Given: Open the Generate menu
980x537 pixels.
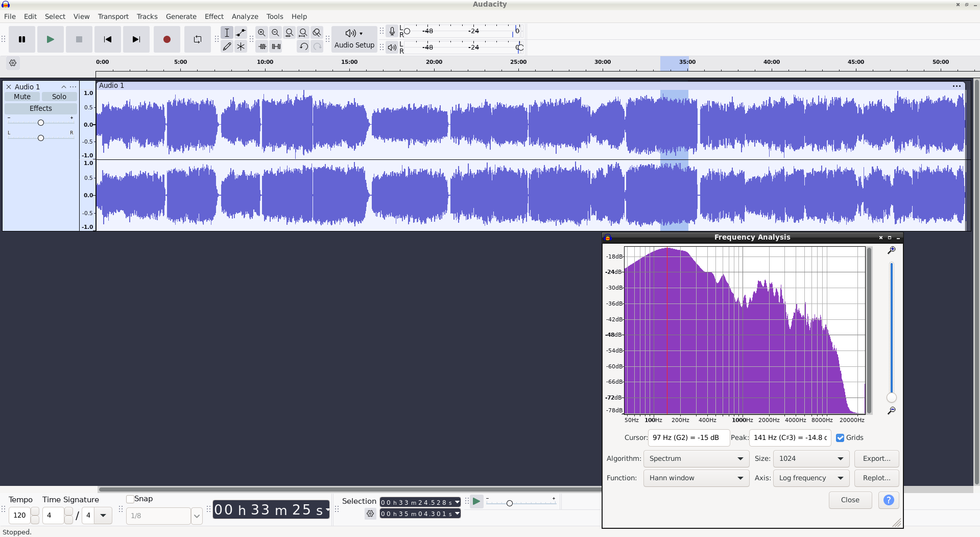Looking at the screenshot, I should click(181, 16).
